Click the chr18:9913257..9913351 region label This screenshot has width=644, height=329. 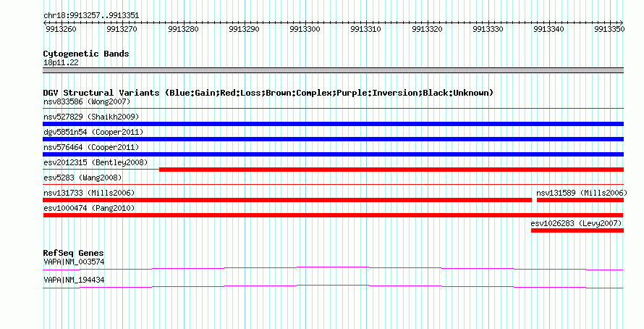click(x=91, y=16)
